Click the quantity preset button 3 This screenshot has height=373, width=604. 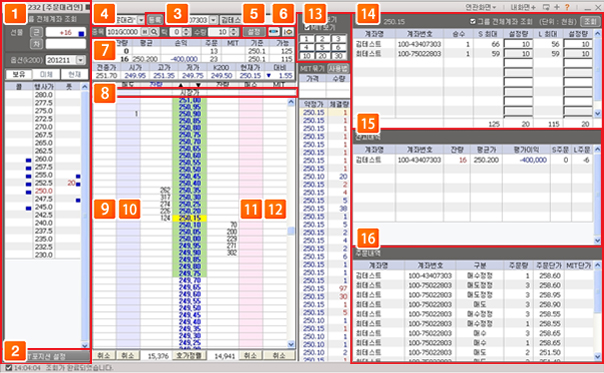(x=338, y=39)
